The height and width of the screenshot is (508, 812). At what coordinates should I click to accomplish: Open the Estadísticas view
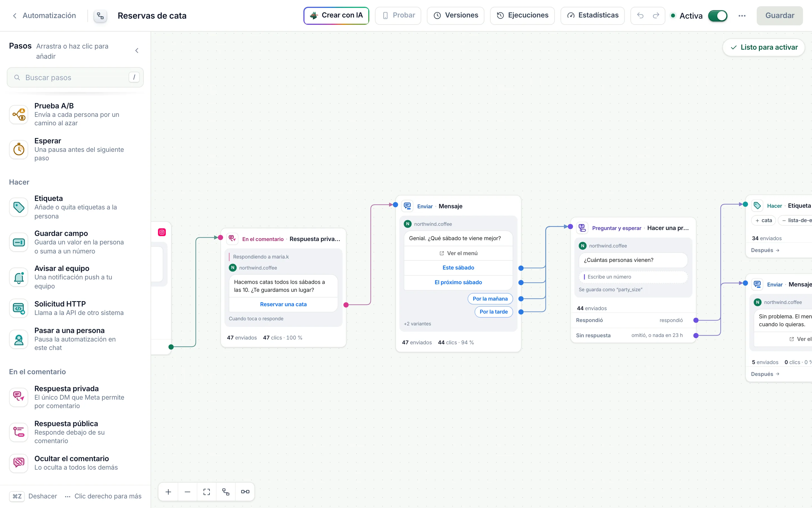(x=593, y=16)
